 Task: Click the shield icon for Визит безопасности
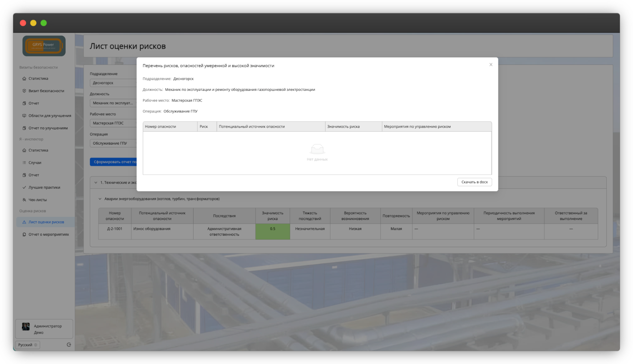pyautogui.click(x=24, y=91)
